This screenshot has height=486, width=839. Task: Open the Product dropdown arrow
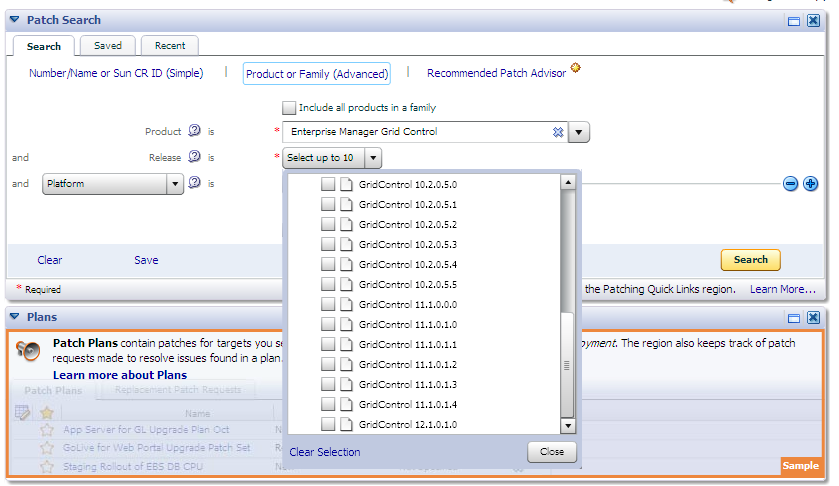click(x=579, y=132)
